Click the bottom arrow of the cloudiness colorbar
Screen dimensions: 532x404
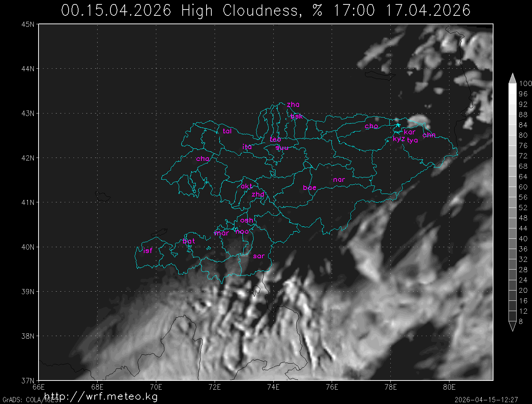[x=512, y=326]
